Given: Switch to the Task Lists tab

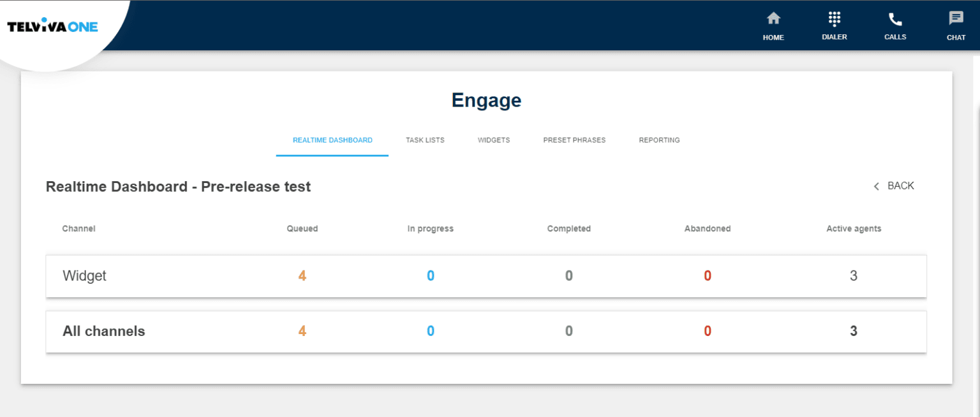Looking at the screenshot, I should tap(424, 140).
